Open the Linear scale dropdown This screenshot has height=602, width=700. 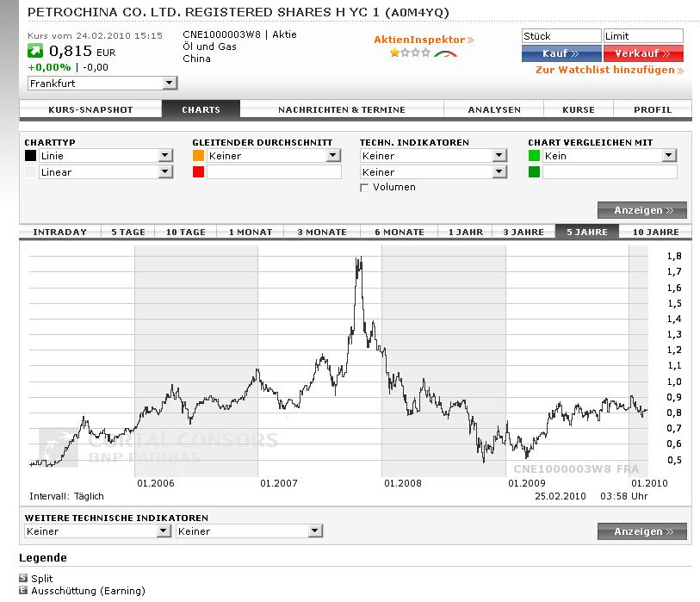click(106, 172)
